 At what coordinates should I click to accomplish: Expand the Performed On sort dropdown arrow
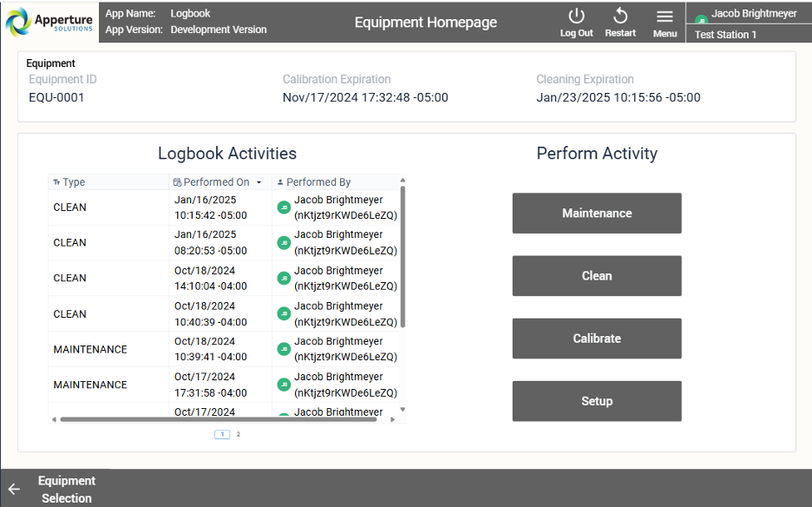(x=259, y=182)
